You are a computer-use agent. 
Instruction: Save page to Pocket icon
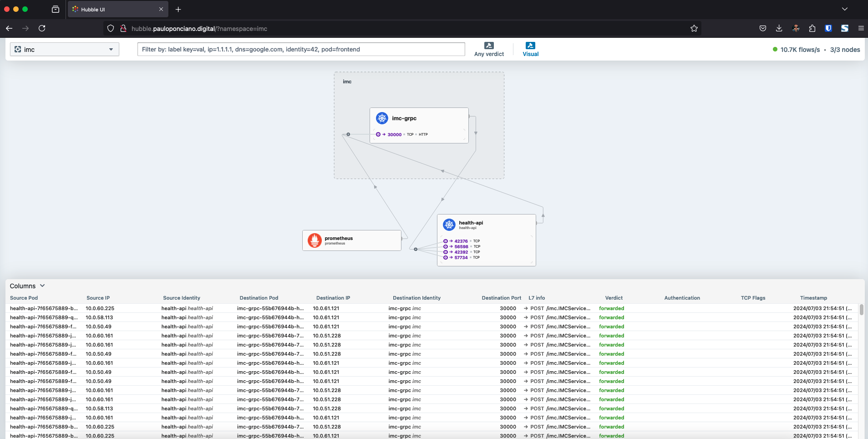[763, 28]
